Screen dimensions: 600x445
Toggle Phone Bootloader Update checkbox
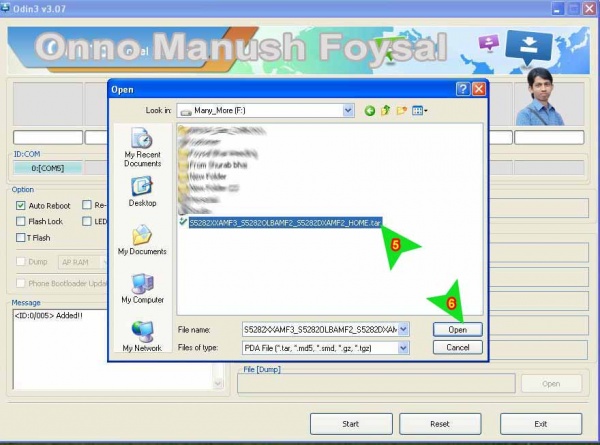click(x=21, y=283)
